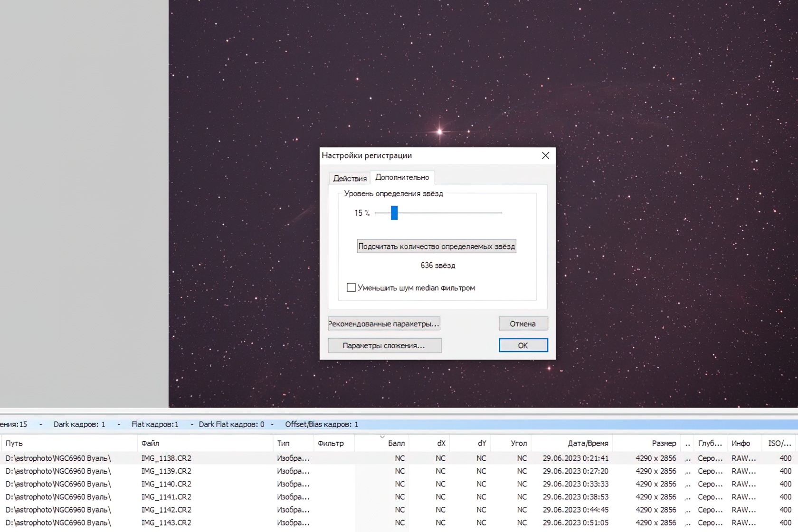Click the ISO 400 cell of IMG_1140.CR2 row
This screenshot has width=798, height=532.
786,484
